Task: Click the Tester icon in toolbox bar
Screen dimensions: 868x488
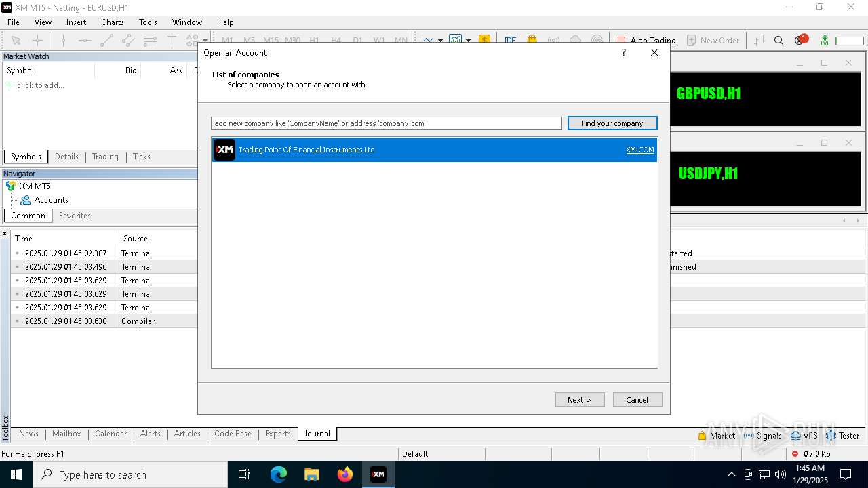Action: pyautogui.click(x=842, y=436)
